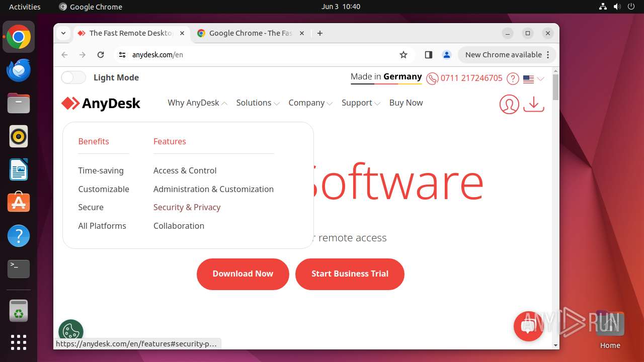Open the help question mark icon
The width and height of the screenshot is (644, 362).
(513, 79)
